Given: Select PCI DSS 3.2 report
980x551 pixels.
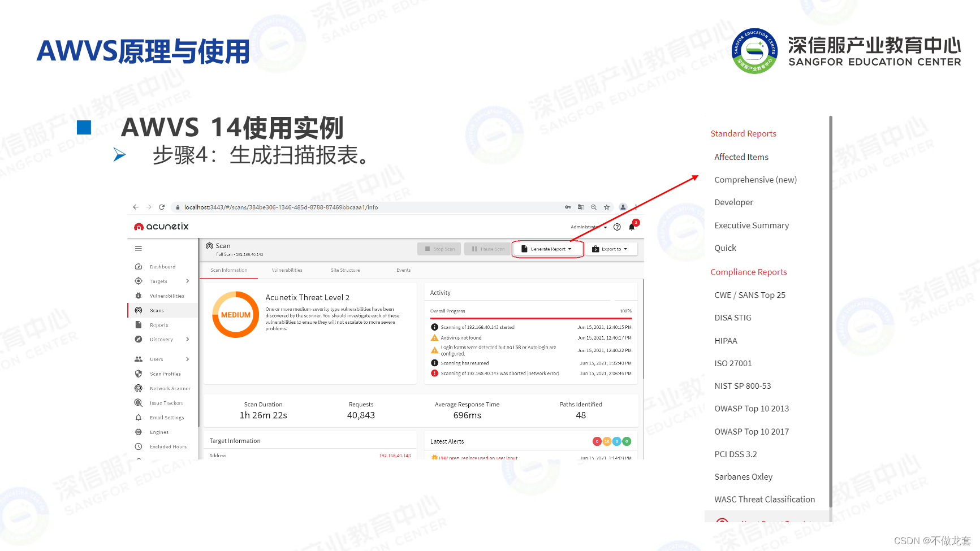Looking at the screenshot, I should tap(736, 454).
